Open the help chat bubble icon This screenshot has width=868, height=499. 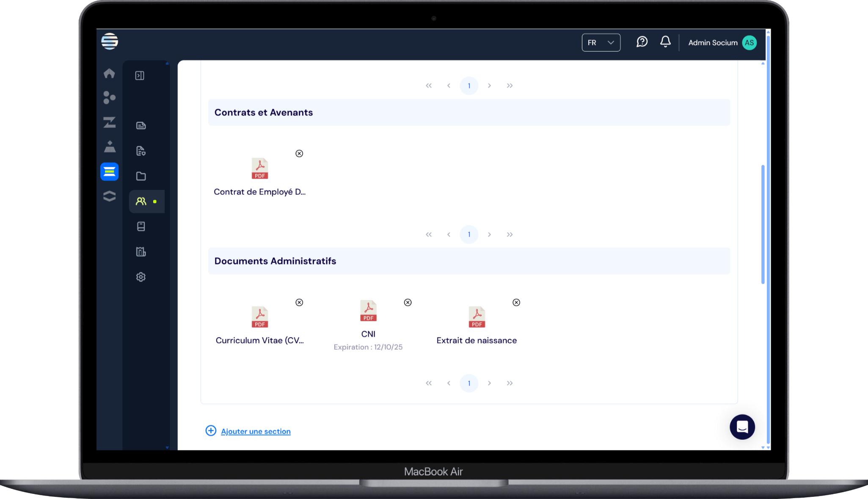[642, 42]
